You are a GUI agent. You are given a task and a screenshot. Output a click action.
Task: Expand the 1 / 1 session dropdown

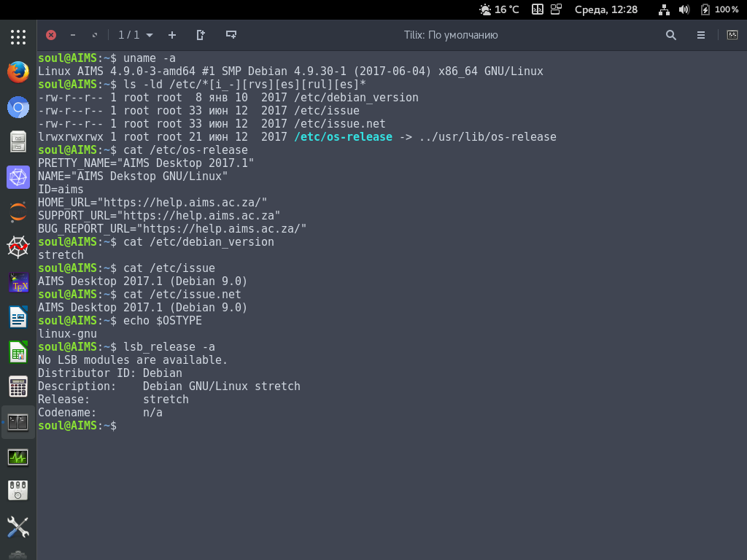[136, 35]
